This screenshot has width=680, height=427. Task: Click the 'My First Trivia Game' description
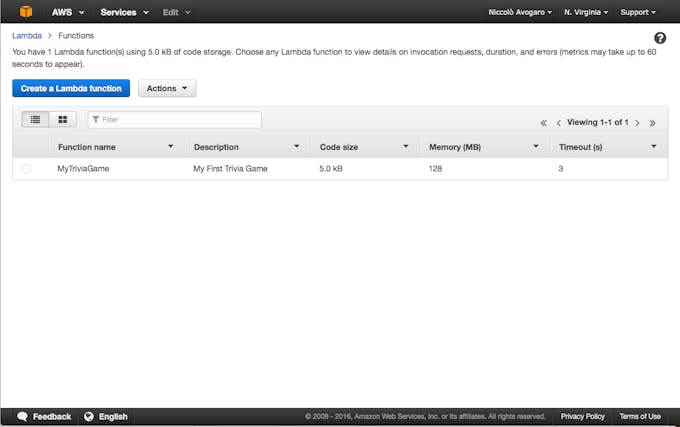[x=230, y=169]
